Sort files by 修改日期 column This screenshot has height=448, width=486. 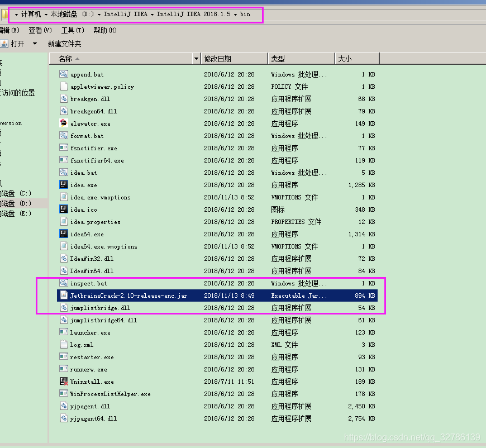(234, 59)
